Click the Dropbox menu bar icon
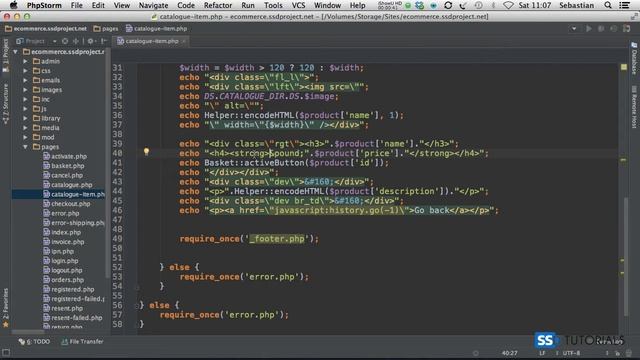 pos(419,5)
